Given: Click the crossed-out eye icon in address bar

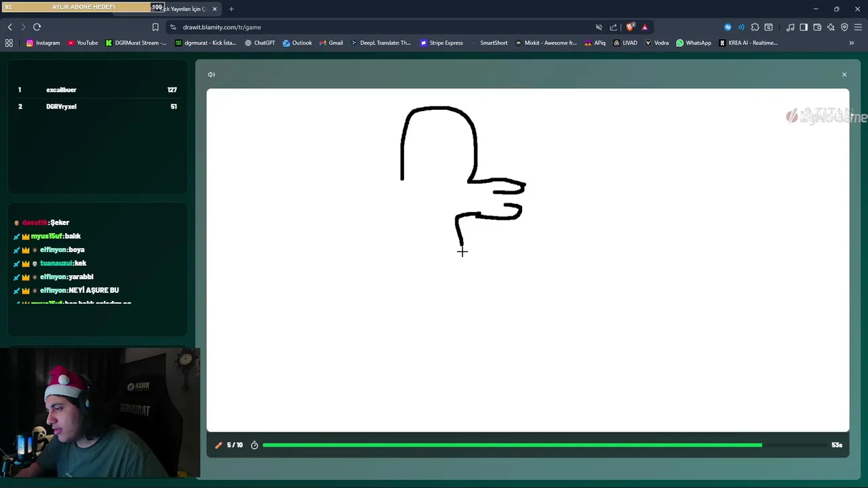Looking at the screenshot, I should (599, 27).
